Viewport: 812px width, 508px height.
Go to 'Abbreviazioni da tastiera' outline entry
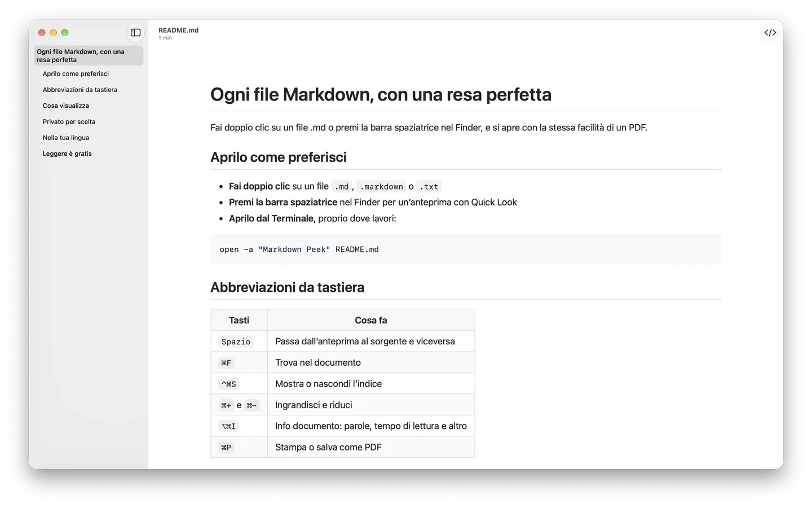coord(80,90)
